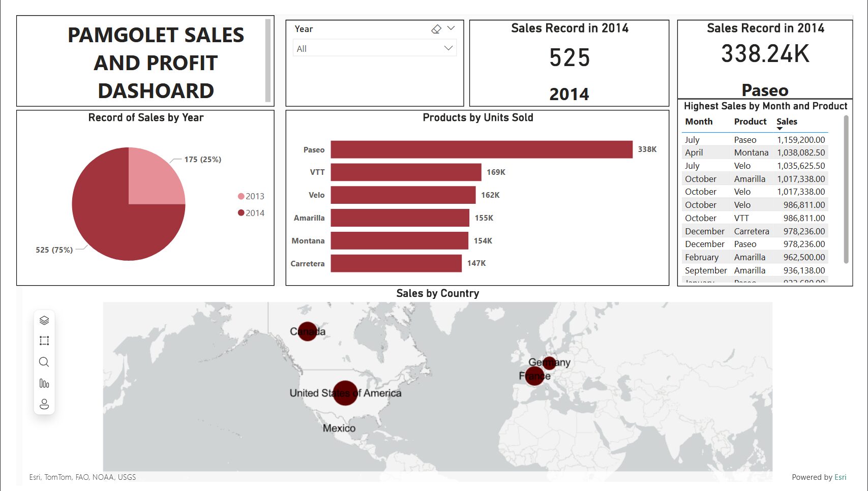
Task: Open the Esri link in map attribution
Action: coord(840,477)
